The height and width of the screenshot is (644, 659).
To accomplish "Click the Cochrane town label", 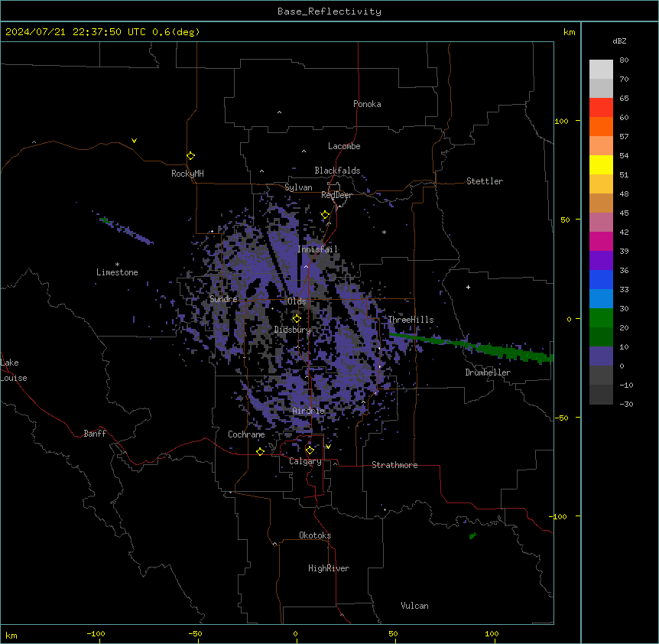I will [x=246, y=434].
